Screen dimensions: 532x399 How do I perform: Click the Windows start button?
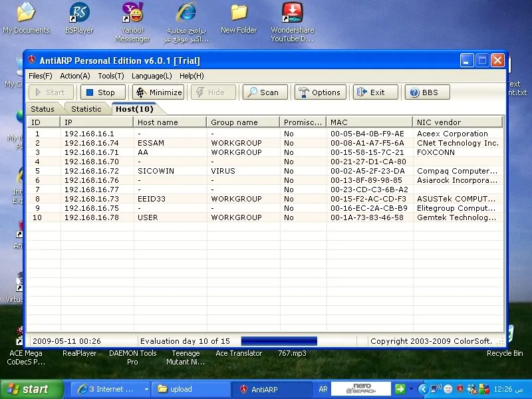pos(31,389)
